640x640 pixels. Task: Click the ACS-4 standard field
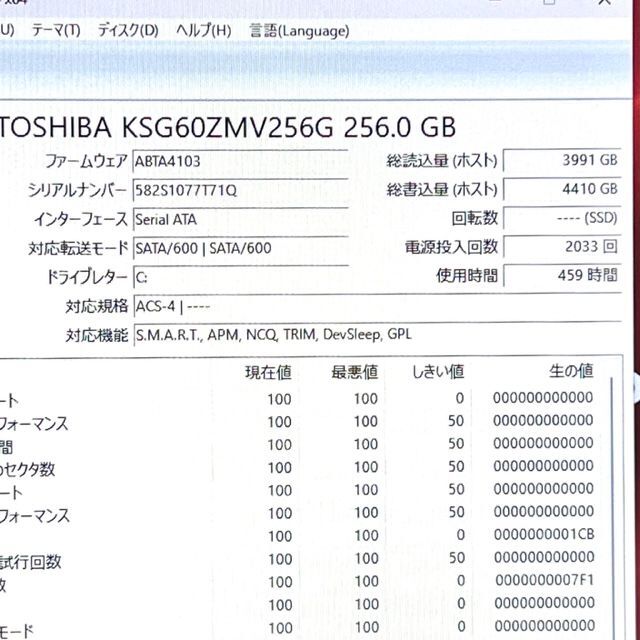377,306
